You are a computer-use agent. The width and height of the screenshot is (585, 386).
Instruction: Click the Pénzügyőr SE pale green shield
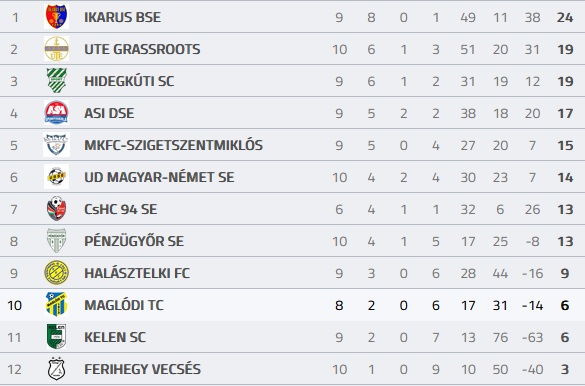click(56, 241)
